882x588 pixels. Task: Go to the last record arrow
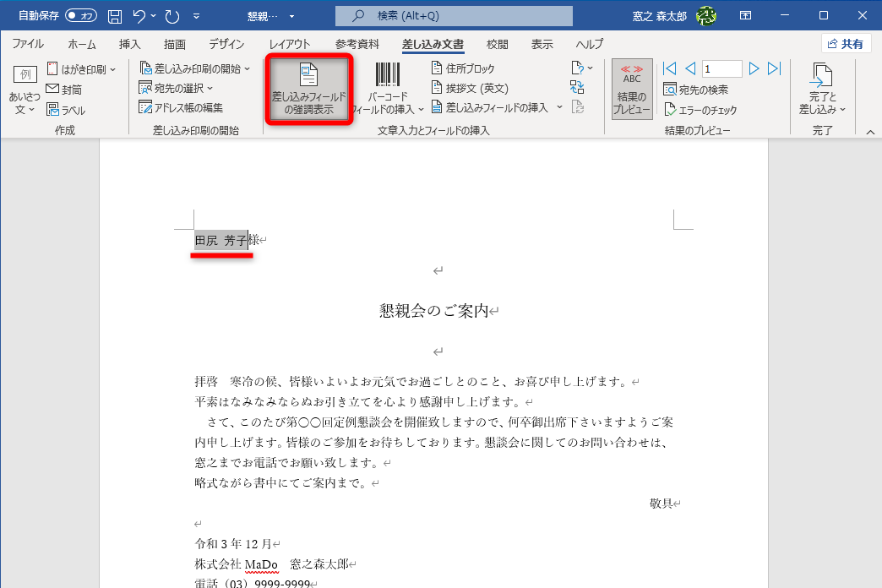[774, 68]
